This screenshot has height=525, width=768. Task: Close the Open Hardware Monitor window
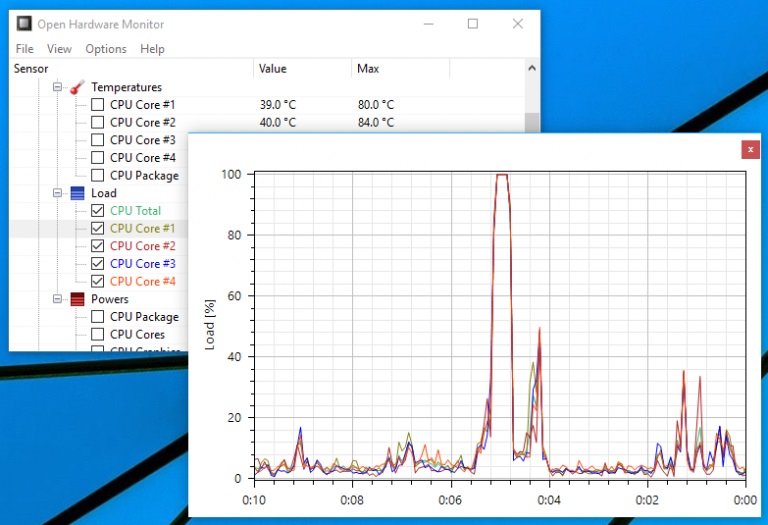(x=517, y=24)
